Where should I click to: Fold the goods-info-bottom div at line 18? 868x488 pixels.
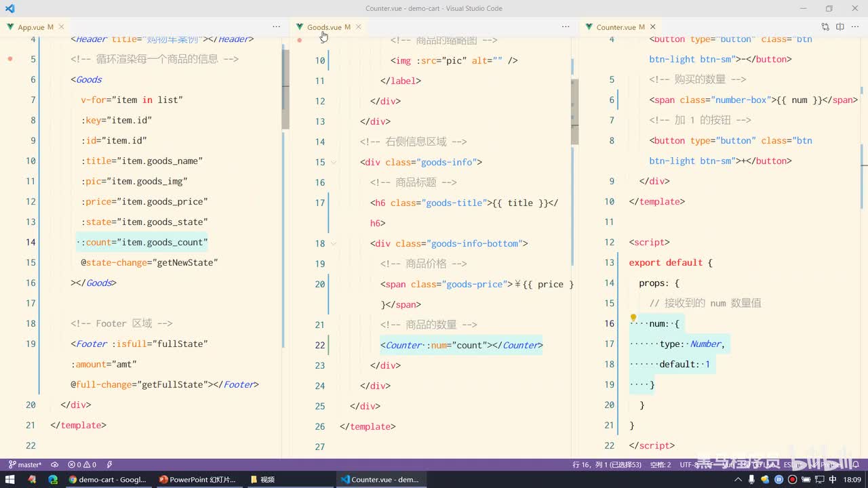click(334, 243)
